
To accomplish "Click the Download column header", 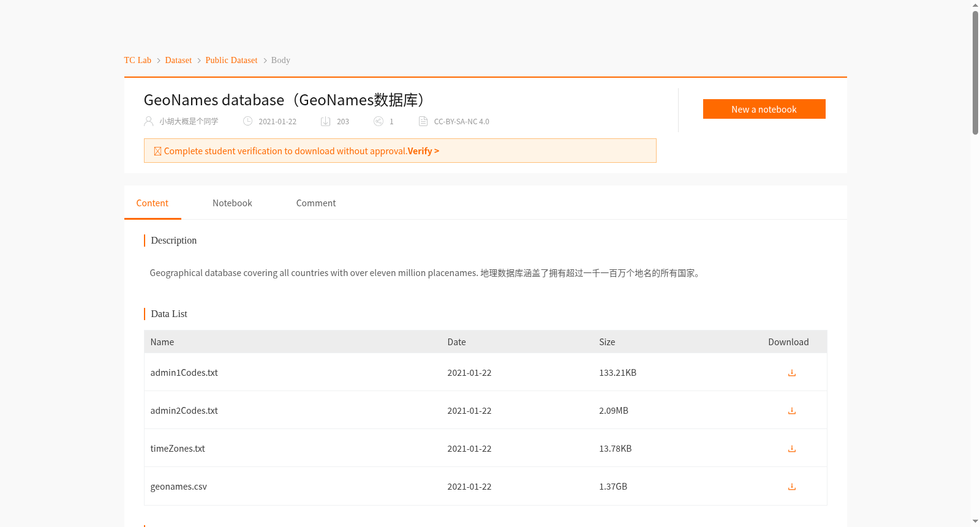I will pos(789,342).
